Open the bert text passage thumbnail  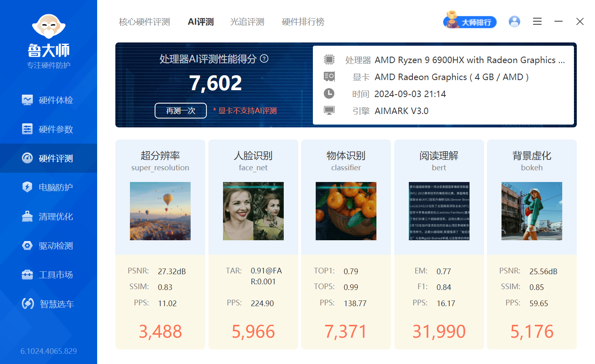pyautogui.click(x=439, y=211)
